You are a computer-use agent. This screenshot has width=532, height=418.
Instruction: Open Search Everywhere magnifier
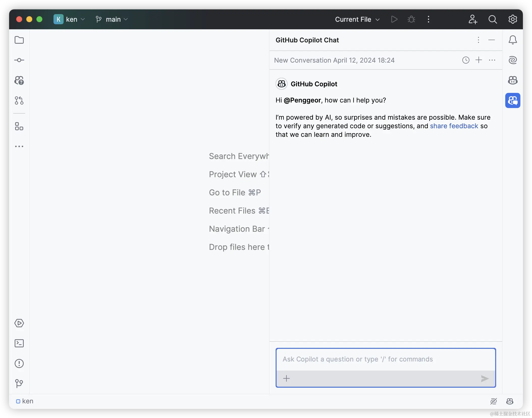[493, 19]
